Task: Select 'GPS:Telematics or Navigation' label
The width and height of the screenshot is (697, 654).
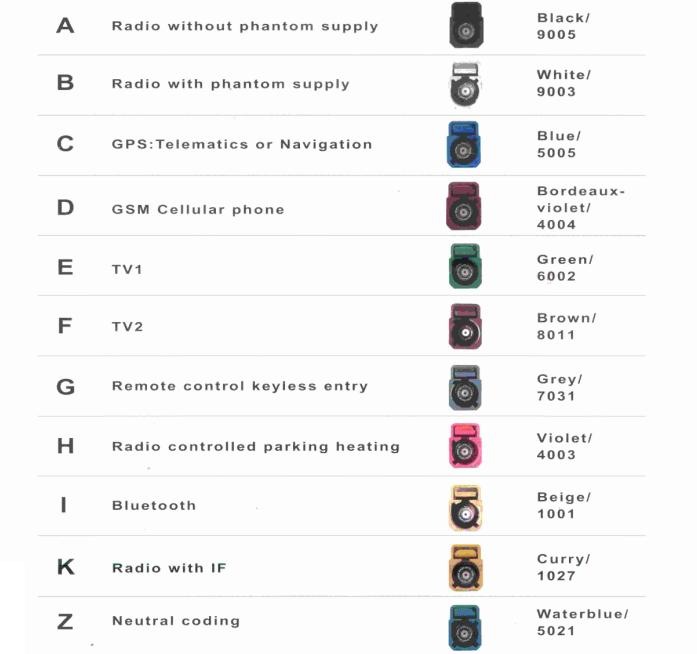Action: [x=242, y=144]
